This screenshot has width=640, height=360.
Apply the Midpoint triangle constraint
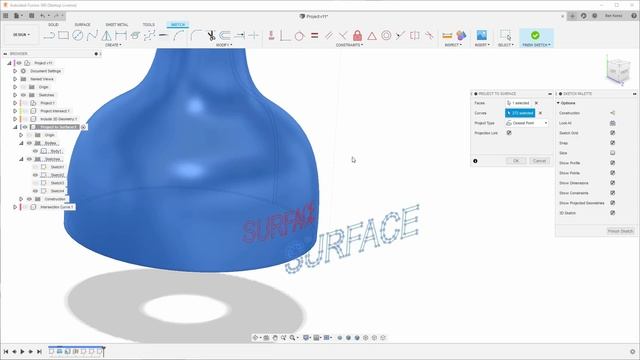click(372, 36)
